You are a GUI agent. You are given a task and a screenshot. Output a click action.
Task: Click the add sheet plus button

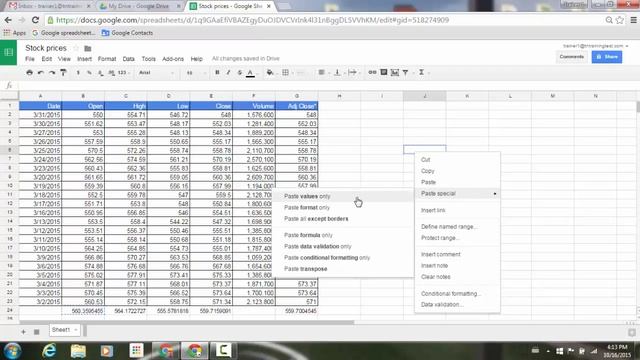[x=23, y=332]
